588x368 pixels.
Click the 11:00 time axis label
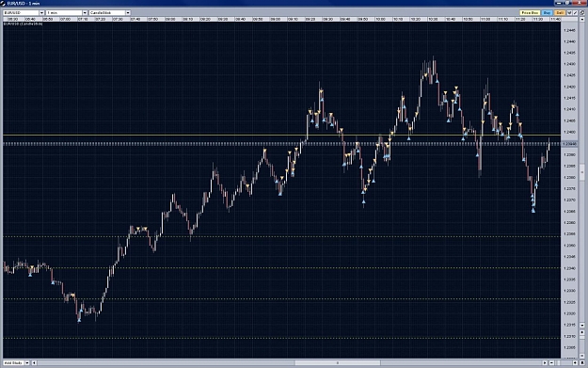click(485, 19)
